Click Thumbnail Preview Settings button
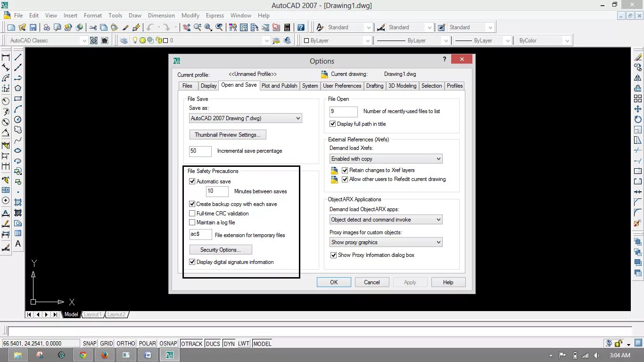Viewport: 644px width, 362px height. [228, 135]
